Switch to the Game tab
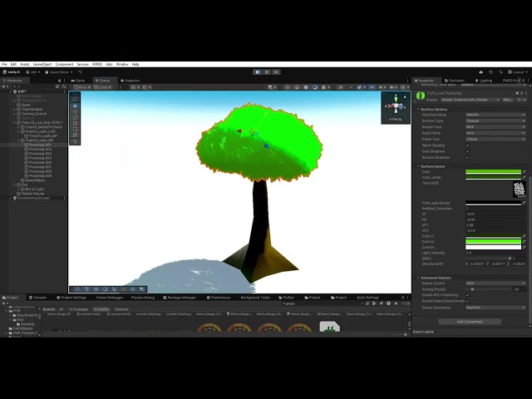This screenshot has height=399, width=532. [x=78, y=81]
